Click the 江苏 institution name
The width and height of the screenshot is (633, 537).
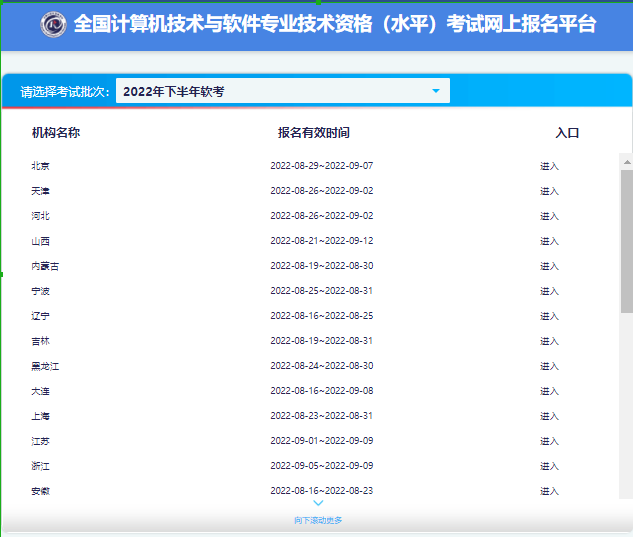[40, 441]
